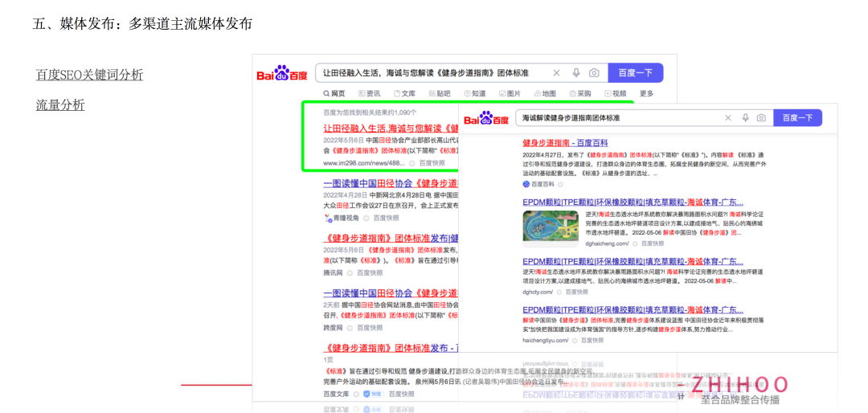
Task: Click the www.im298.com/news URL text
Action: (x=364, y=163)
